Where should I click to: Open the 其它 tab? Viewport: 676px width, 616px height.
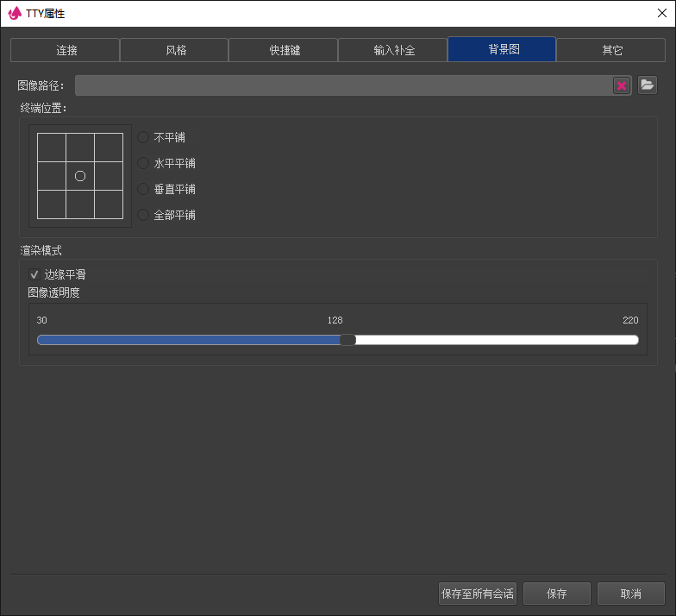[x=611, y=50]
